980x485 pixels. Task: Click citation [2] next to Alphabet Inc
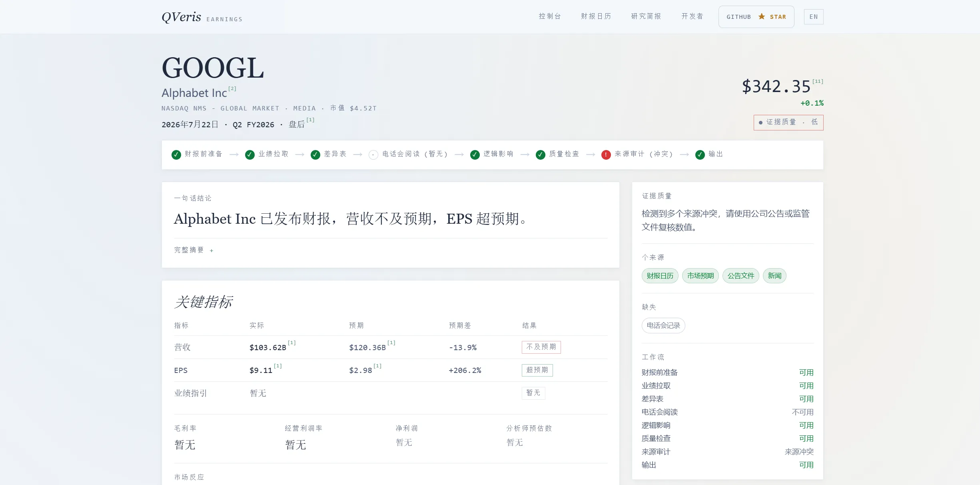pyautogui.click(x=232, y=89)
